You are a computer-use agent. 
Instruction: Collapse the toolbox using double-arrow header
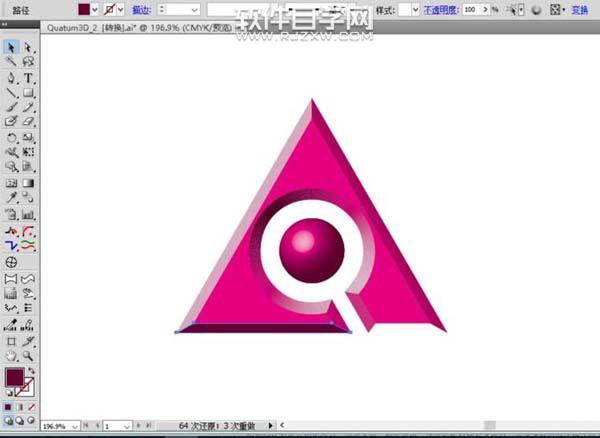[x=4, y=24]
